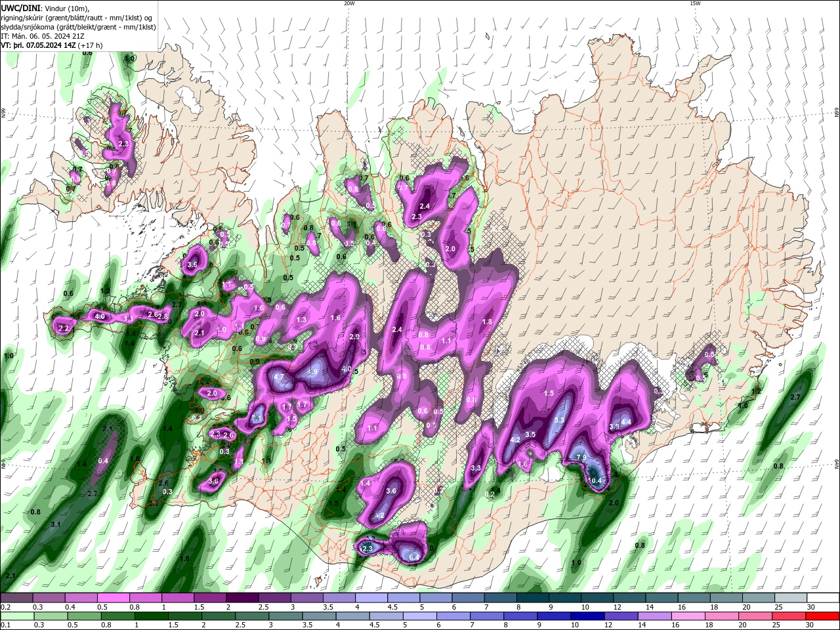Click the UWC/DINI title text
This screenshot has height=630, width=840.
click(x=21, y=7)
